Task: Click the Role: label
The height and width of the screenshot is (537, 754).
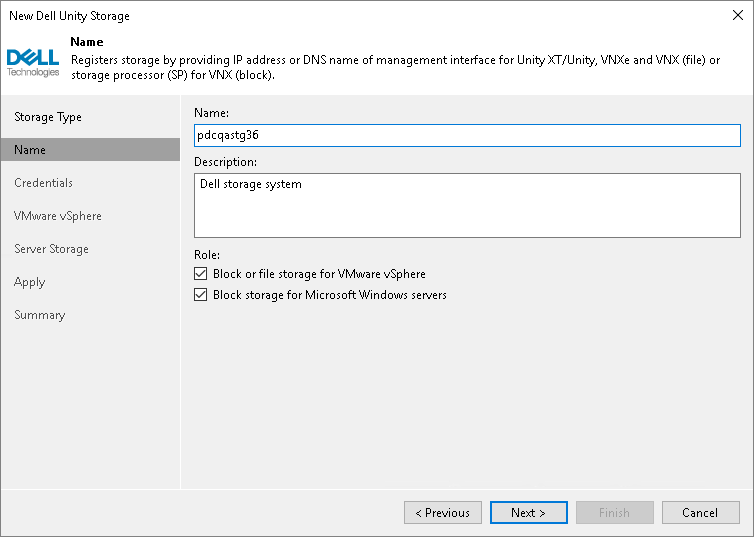Action: tap(207, 255)
